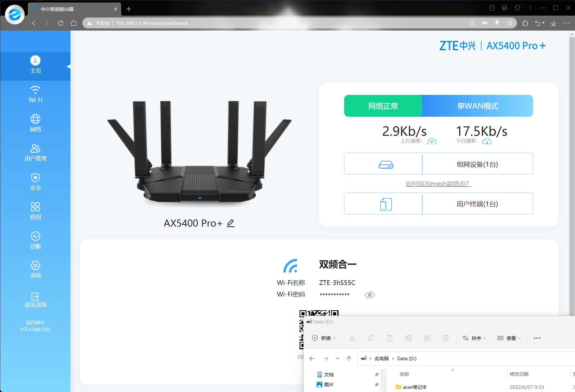
Task: Open the 诊断 diagnostics sidebar item
Action: click(35, 240)
